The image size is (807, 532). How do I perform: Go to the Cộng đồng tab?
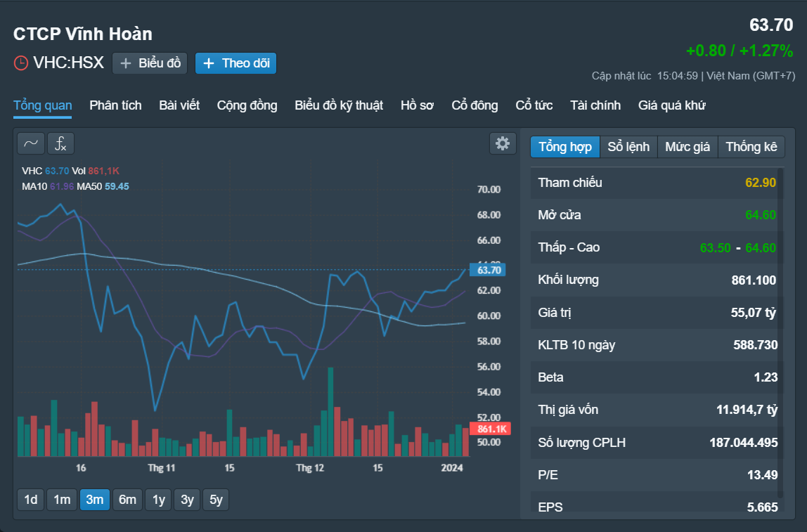(x=247, y=105)
